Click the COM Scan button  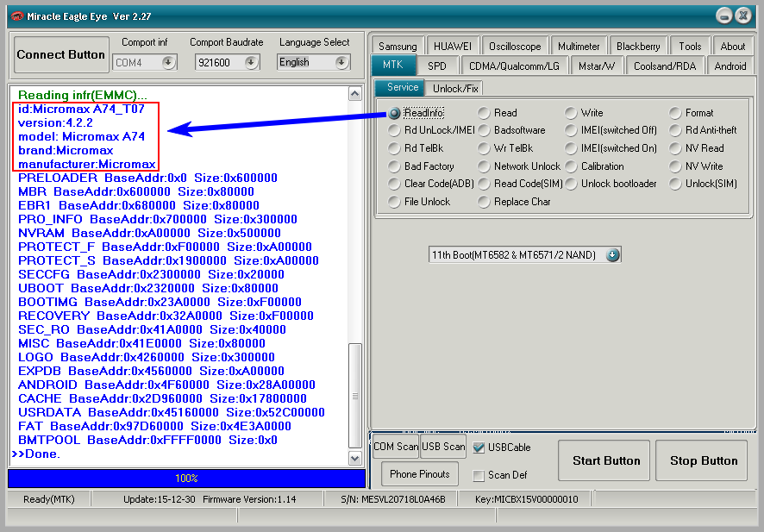coord(395,447)
